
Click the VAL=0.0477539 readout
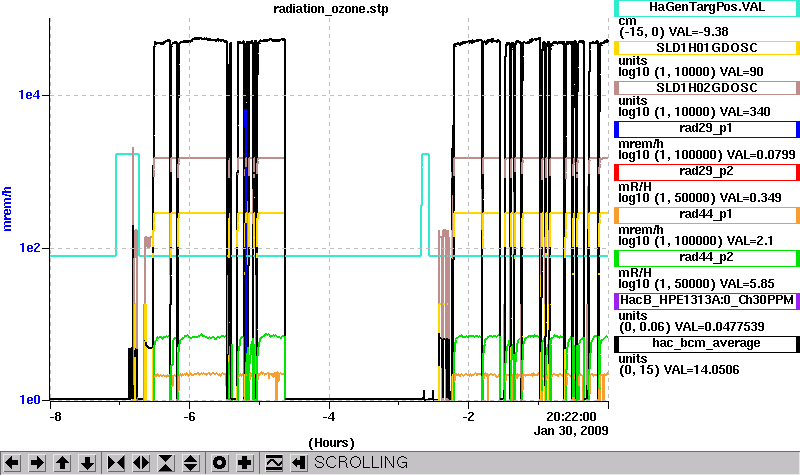point(719,327)
